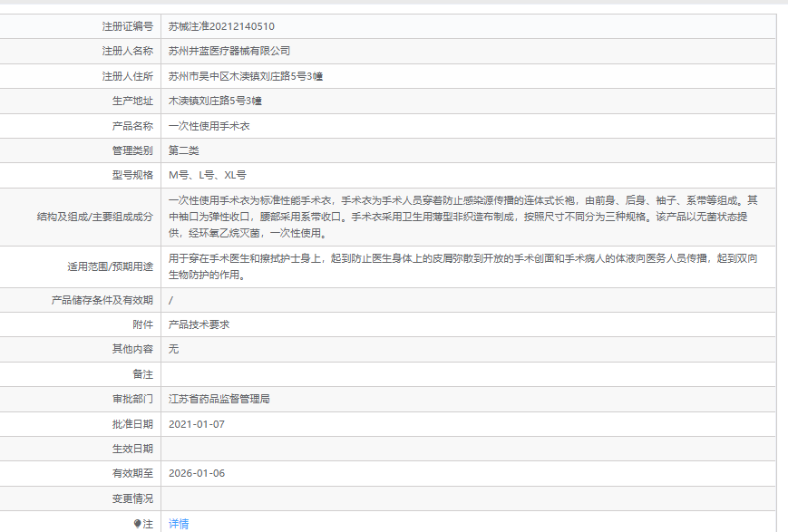Screen dimensions: 788x532
Task: Select product name 一次性使用手术衣
Action: pyautogui.click(x=209, y=126)
